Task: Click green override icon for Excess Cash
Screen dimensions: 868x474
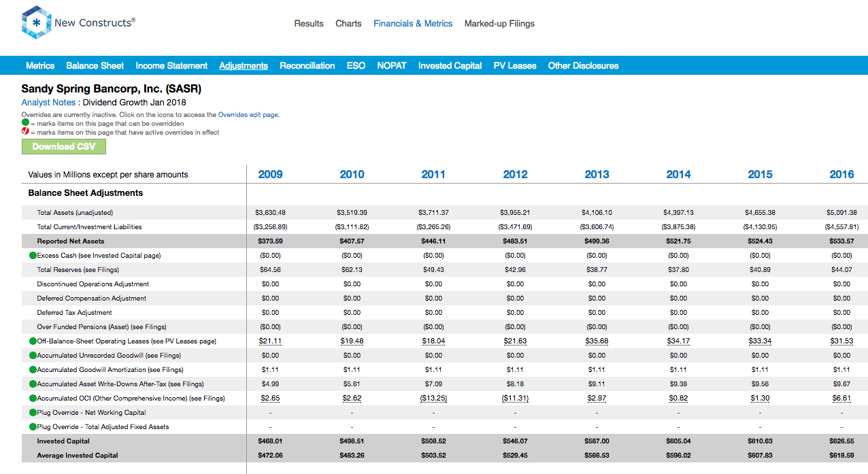Action: tap(33, 256)
